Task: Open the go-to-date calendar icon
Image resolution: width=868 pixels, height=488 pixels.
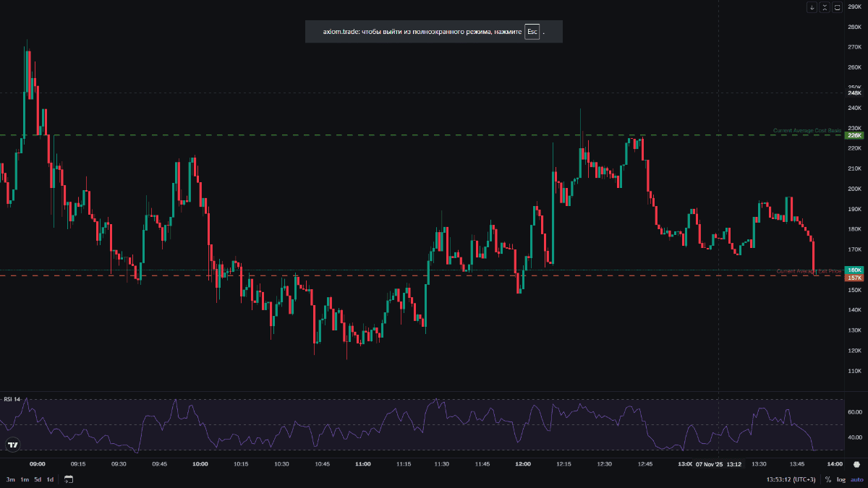Action: 68,479
